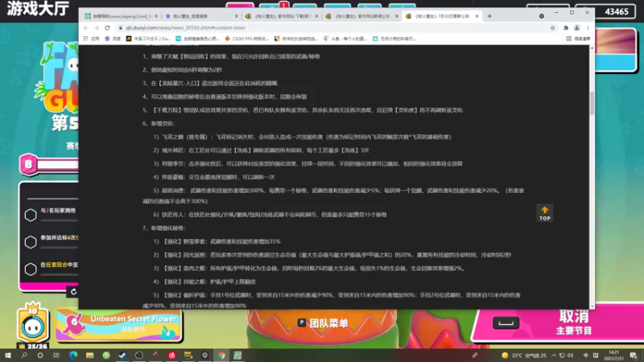Open Chrome three-dot menu
The image size is (644, 362).
[x=588, y=28]
